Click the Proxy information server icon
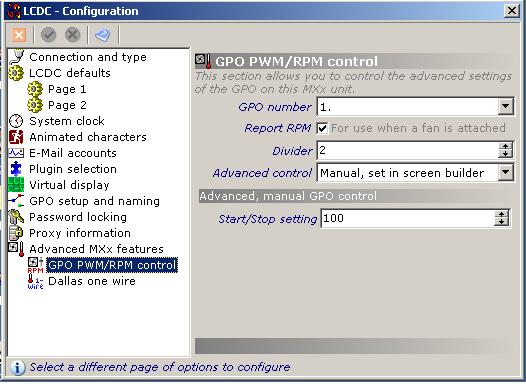Screen dimensions: 526x384 tap(16, 233)
